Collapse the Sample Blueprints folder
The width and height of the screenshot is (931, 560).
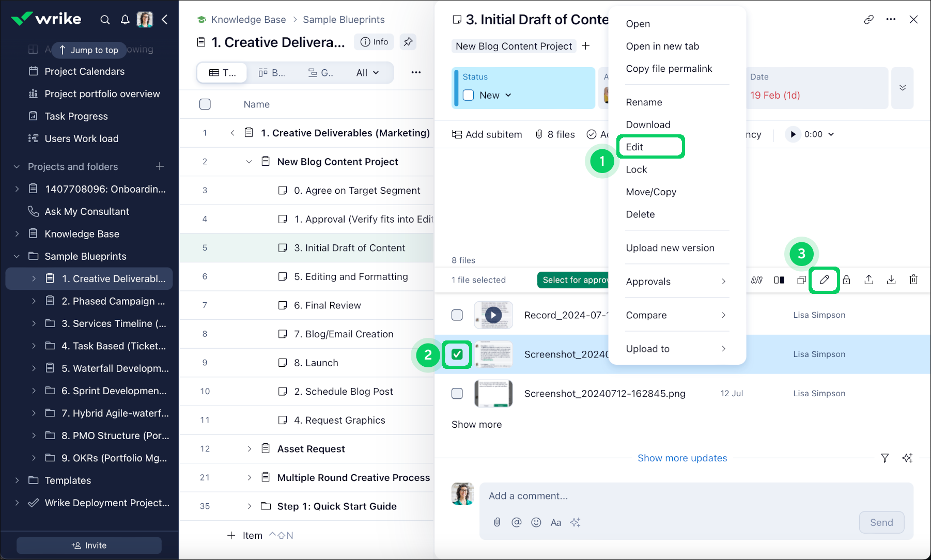pos(17,256)
